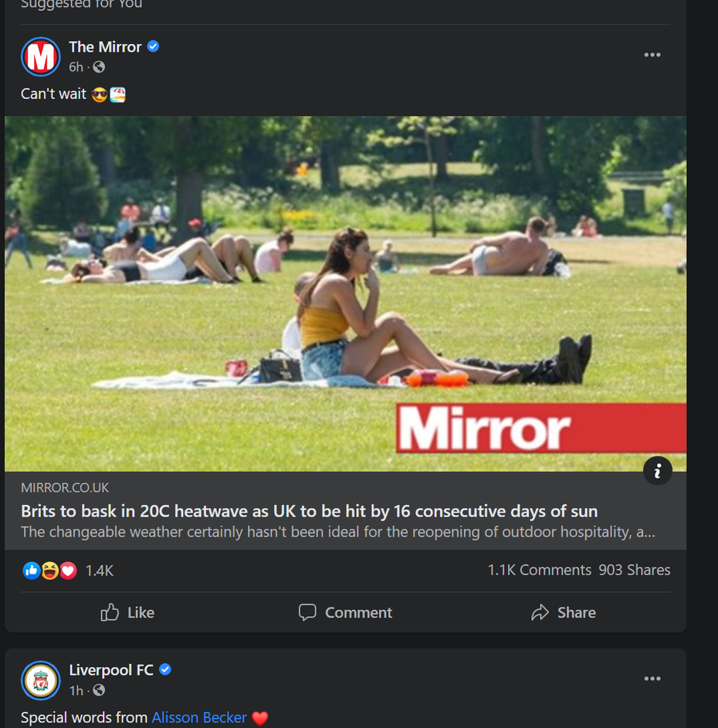Open the Comment box on Mirror post
The image size is (718, 728).
(x=345, y=612)
